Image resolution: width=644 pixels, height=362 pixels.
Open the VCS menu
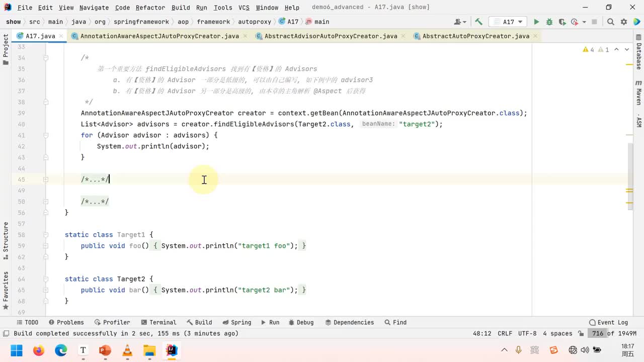coord(244,8)
